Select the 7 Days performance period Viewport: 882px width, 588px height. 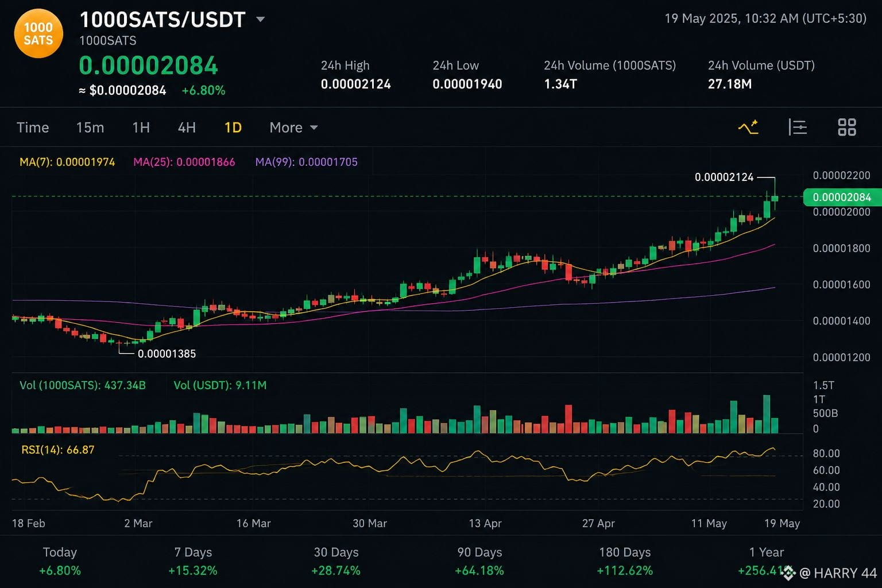[193, 561]
